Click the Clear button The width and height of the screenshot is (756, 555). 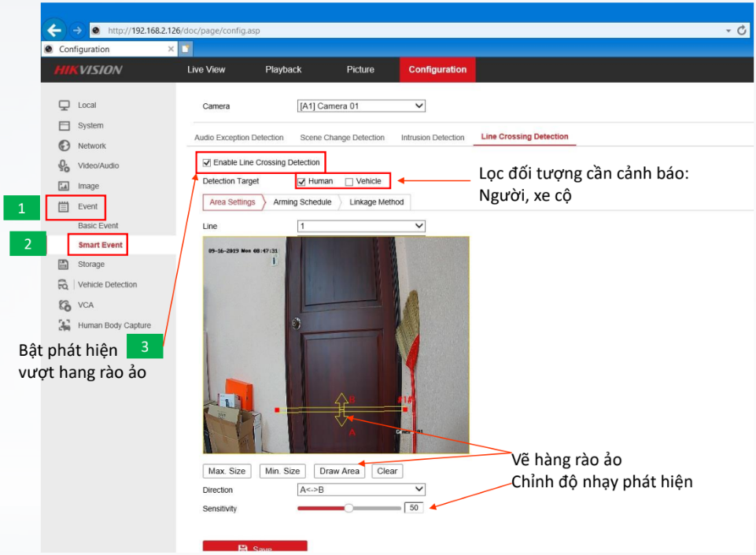click(x=387, y=471)
